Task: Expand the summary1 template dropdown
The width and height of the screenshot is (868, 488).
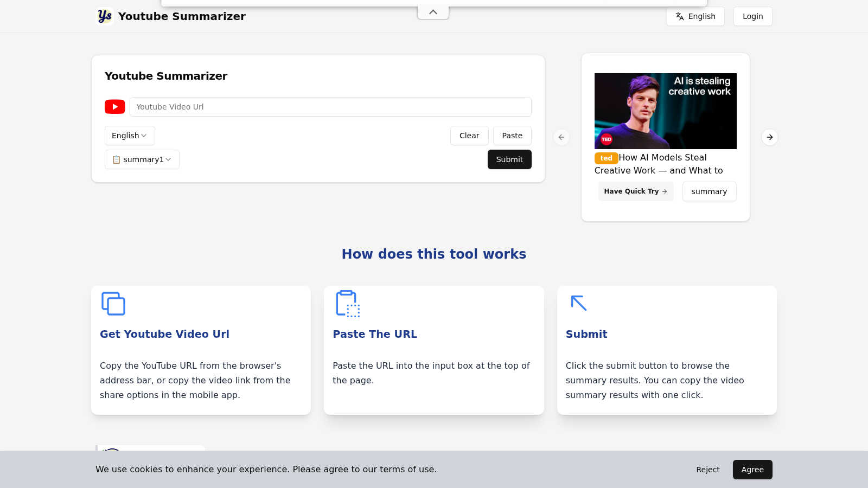Action: coord(142,159)
